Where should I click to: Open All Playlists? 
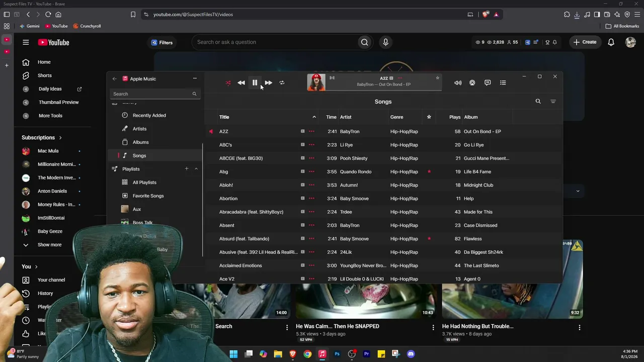(144, 183)
